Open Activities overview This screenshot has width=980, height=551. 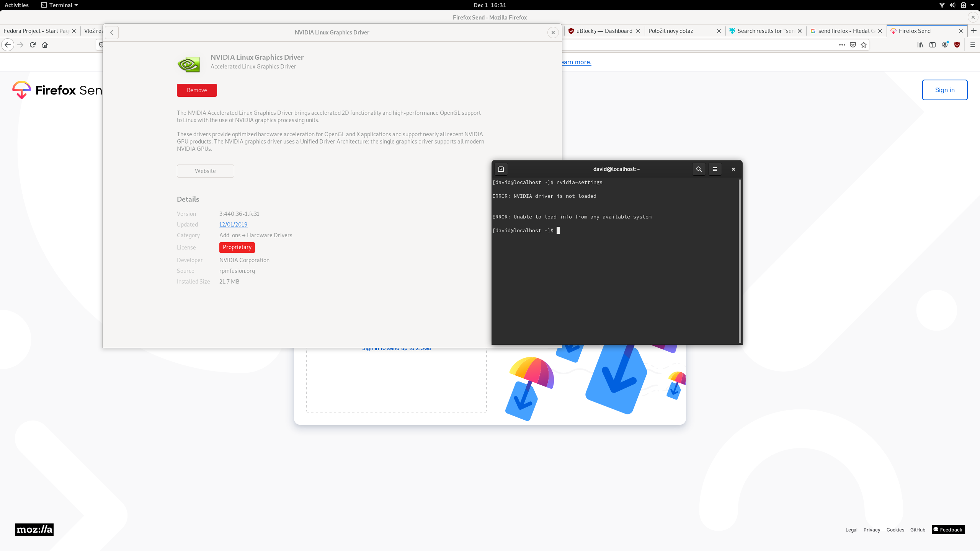click(x=16, y=5)
